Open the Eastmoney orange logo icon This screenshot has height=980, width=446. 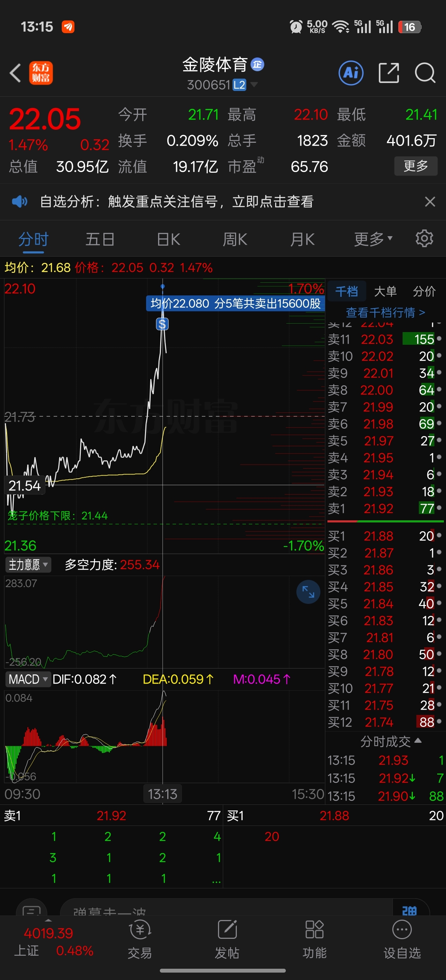(x=41, y=73)
